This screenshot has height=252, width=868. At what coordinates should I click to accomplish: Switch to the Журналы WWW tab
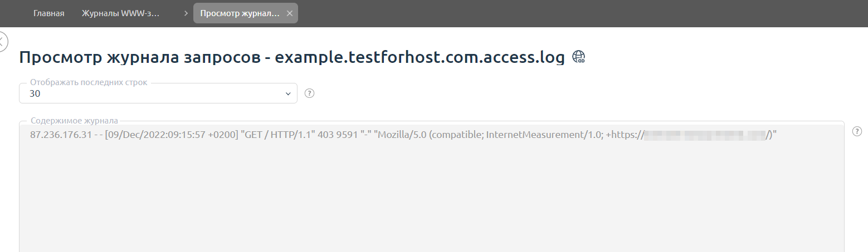[120, 13]
